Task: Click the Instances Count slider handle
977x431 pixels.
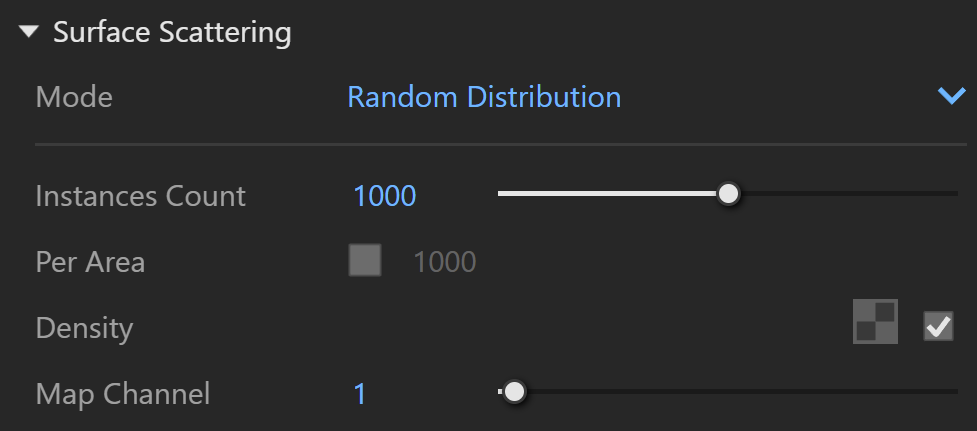Action: click(728, 194)
